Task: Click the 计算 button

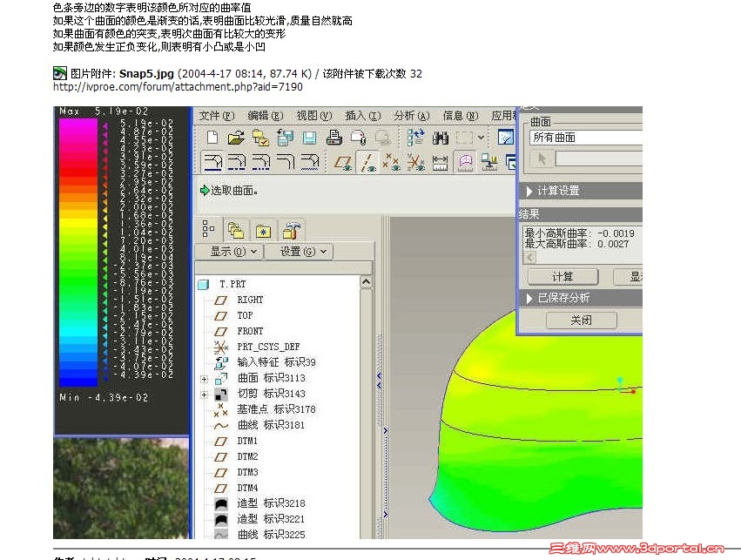Action: click(x=562, y=276)
